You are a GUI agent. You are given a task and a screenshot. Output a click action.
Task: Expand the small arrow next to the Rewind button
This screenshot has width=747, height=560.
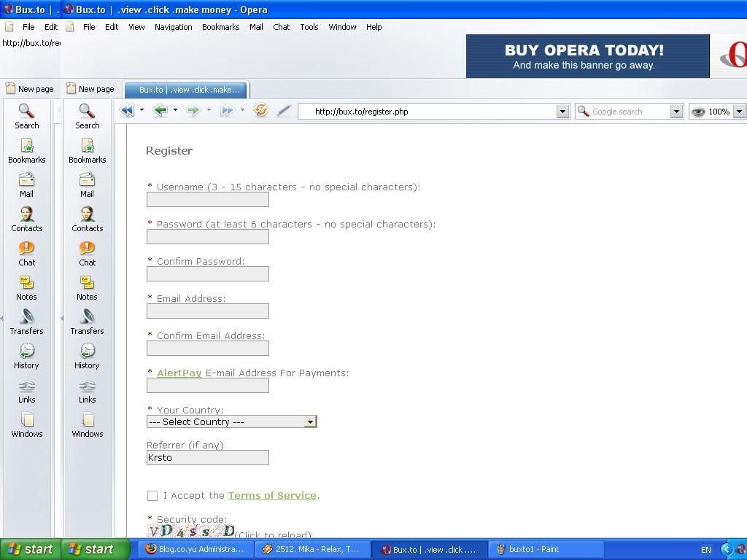click(142, 110)
